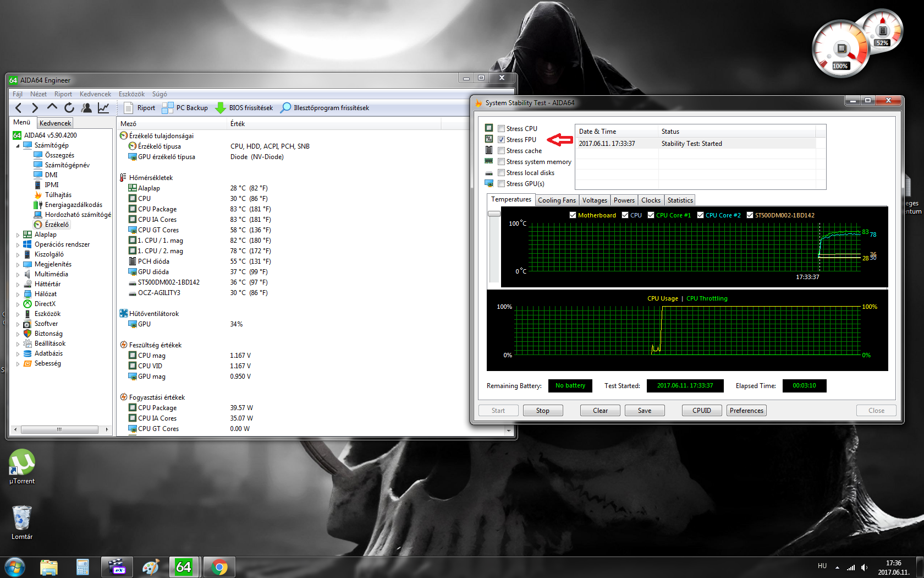Enable Stress system memory checkbox

coord(501,162)
